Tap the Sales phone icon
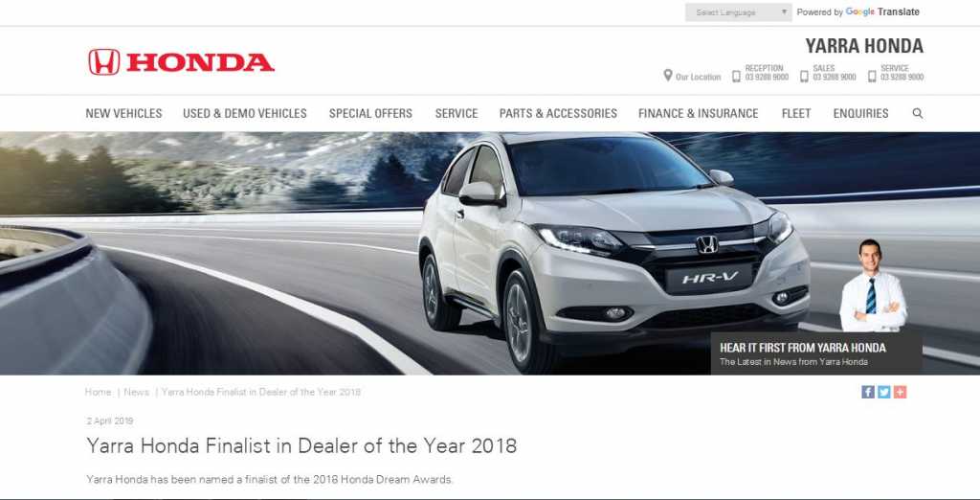The width and height of the screenshot is (980, 500). coord(804,77)
